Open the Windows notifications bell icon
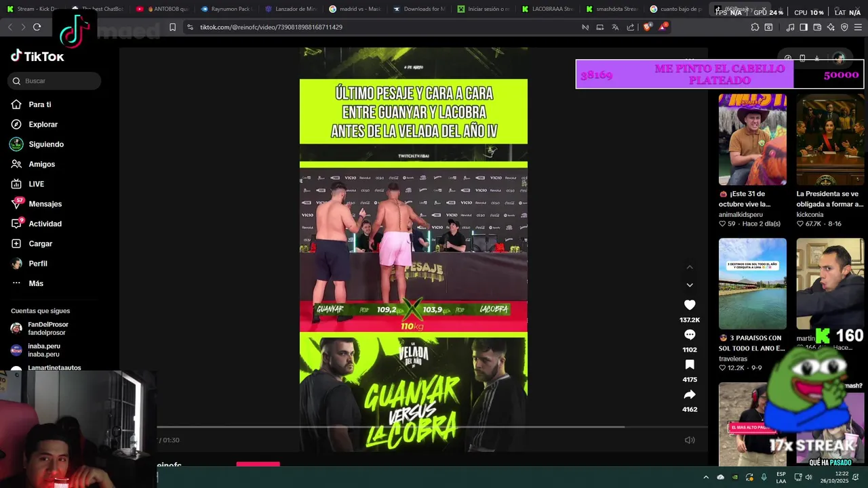868x488 pixels. coord(856,477)
